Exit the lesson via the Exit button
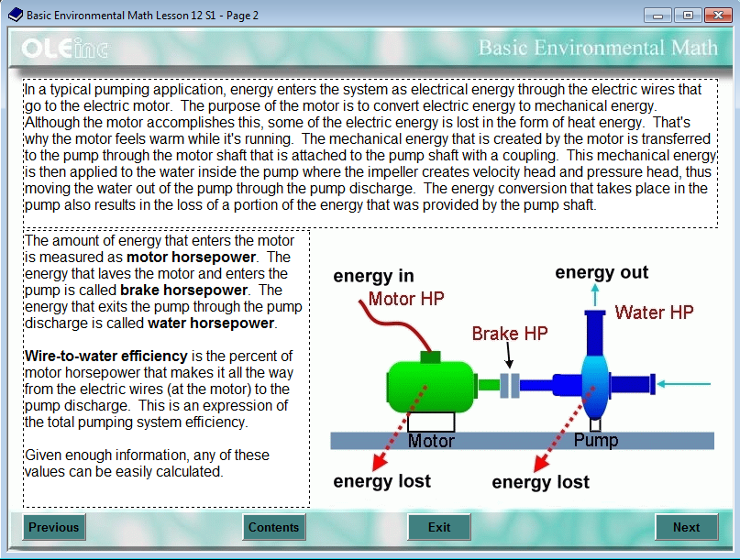The image size is (740, 560). click(x=439, y=527)
